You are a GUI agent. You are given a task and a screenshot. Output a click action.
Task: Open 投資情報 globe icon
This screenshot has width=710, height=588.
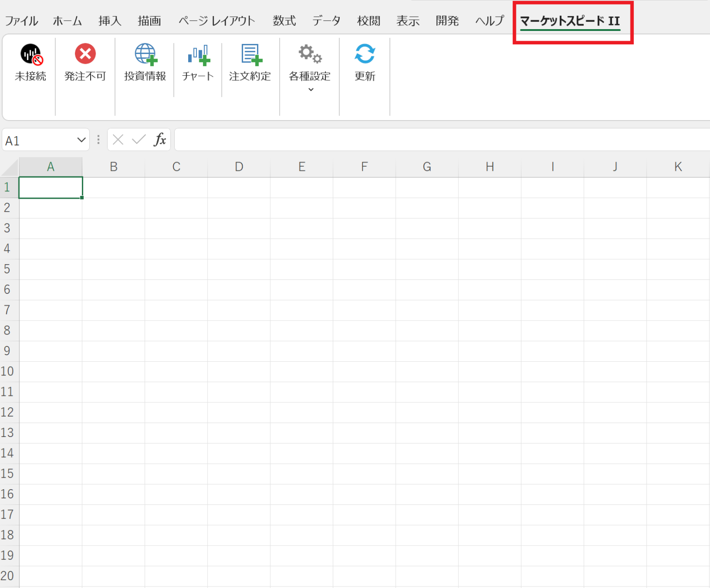145,54
